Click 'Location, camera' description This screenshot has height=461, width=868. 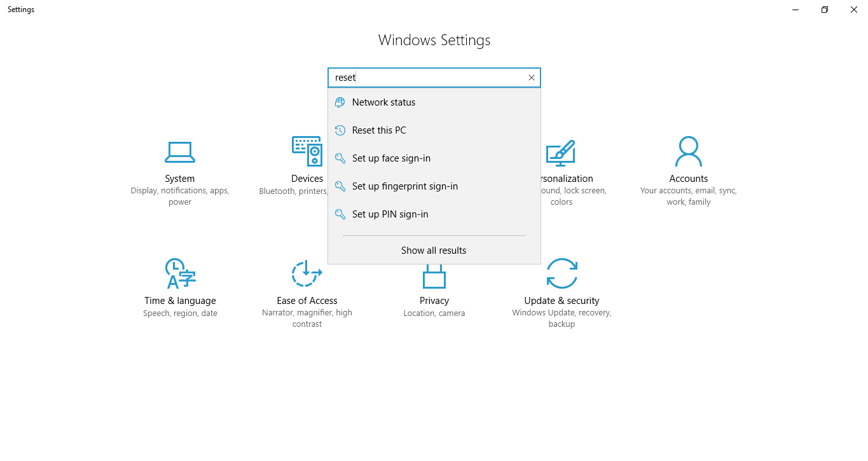pos(434,313)
